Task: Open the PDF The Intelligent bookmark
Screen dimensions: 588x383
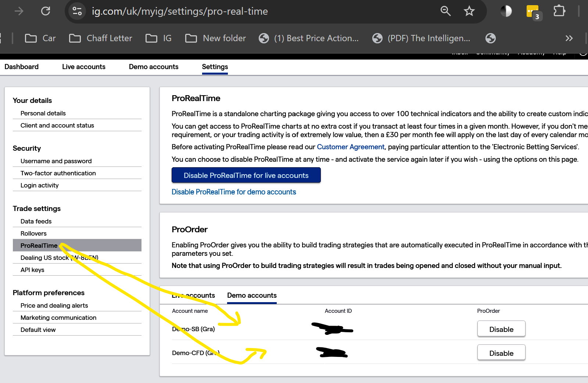Action: pos(421,38)
